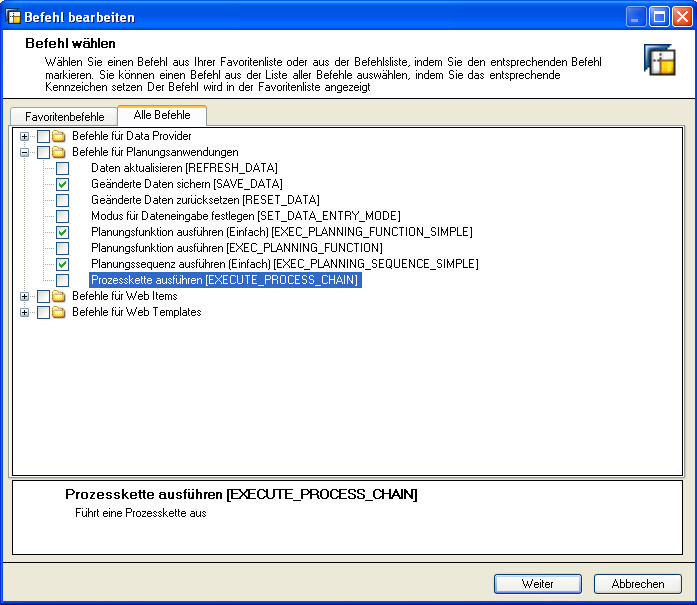The height and width of the screenshot is (605, 697).
Task: Click the wizard icon in the header
Action: [x=660, y=60]
